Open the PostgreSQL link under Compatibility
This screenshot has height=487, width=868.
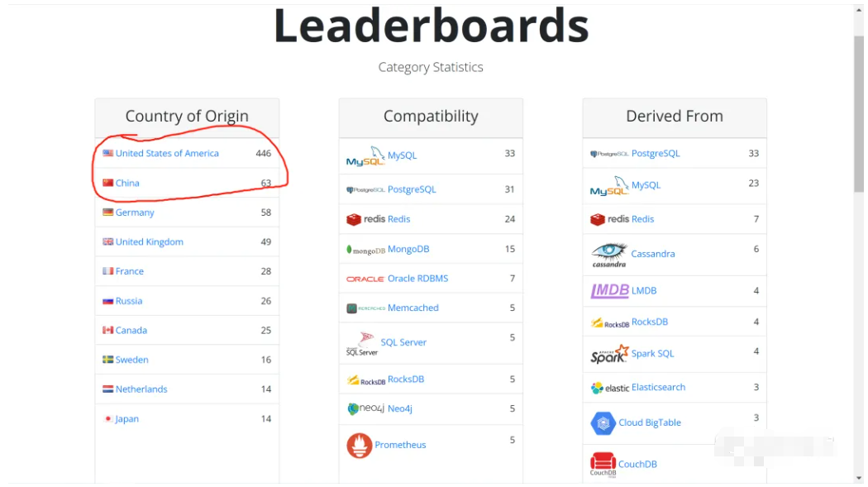click(x=412, y=189)
